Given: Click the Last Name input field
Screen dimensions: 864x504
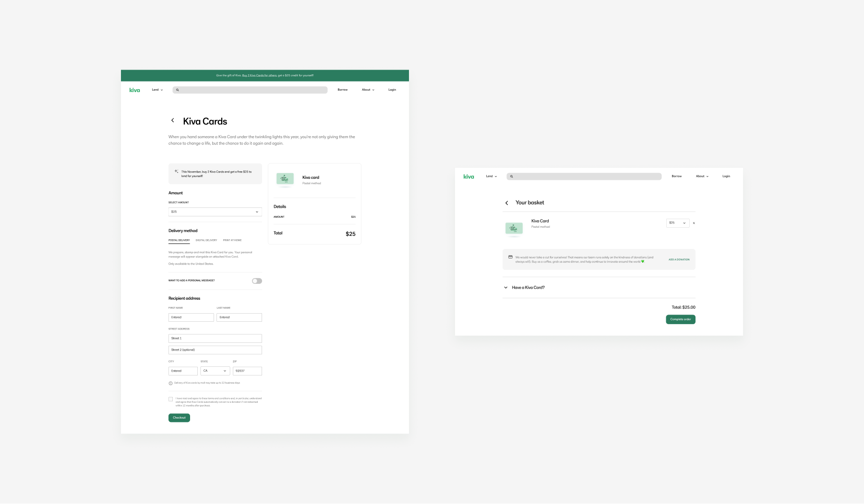Looking at the screenshot, I should point(239,317).
